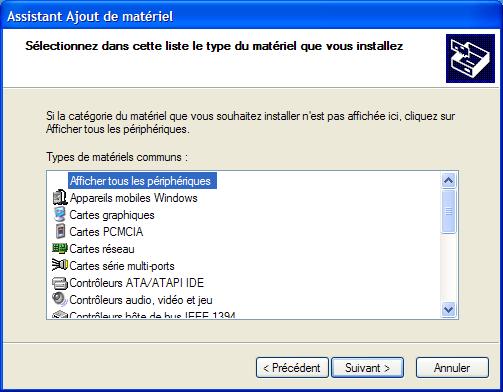The image size is (503, 392).
Task: Go back with the Précédent button
Action: click(292, 368)
